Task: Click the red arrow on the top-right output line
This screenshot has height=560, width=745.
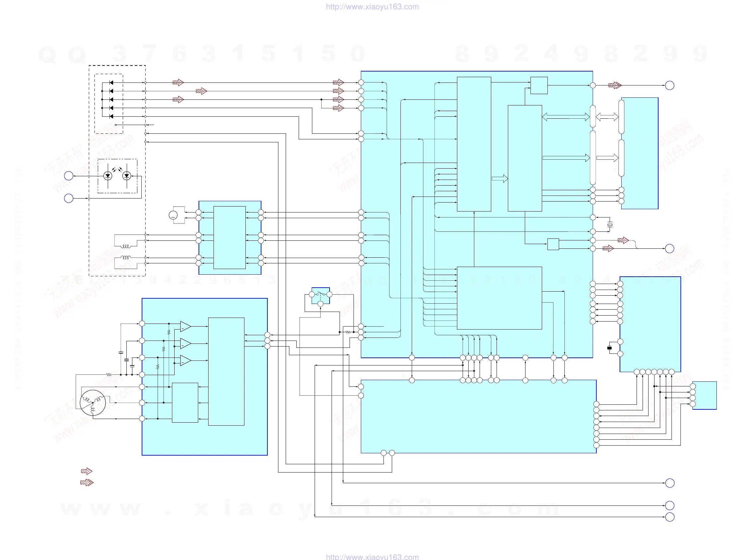Action: tap(615, 85)
